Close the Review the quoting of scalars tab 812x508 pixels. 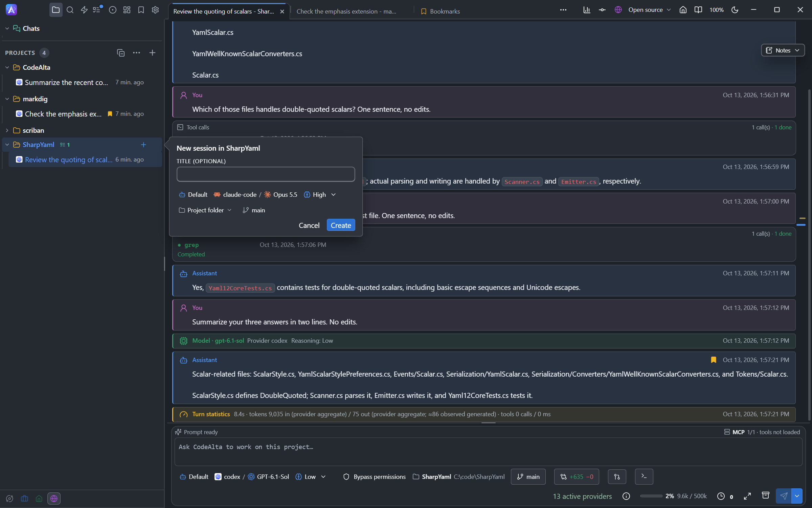click(x=282, y=11)
